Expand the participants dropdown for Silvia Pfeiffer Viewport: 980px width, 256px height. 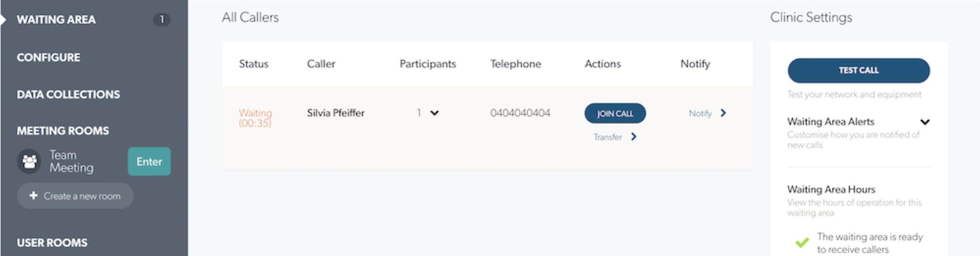click(x=435, y=113)
